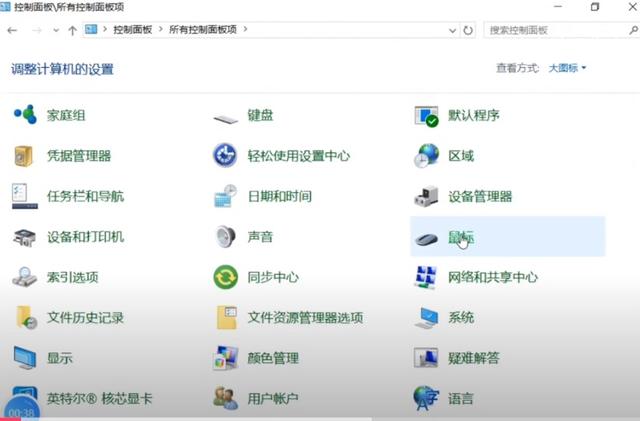This screenshot has height=421, width=640.
Task: Click the 键盘 text label
Action: click(x=260, y=115)
